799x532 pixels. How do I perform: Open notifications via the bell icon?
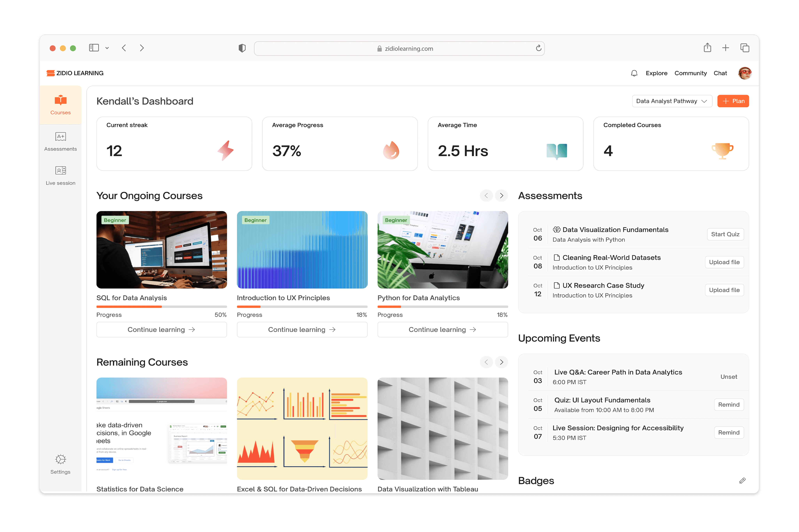(x=634, y=73)
